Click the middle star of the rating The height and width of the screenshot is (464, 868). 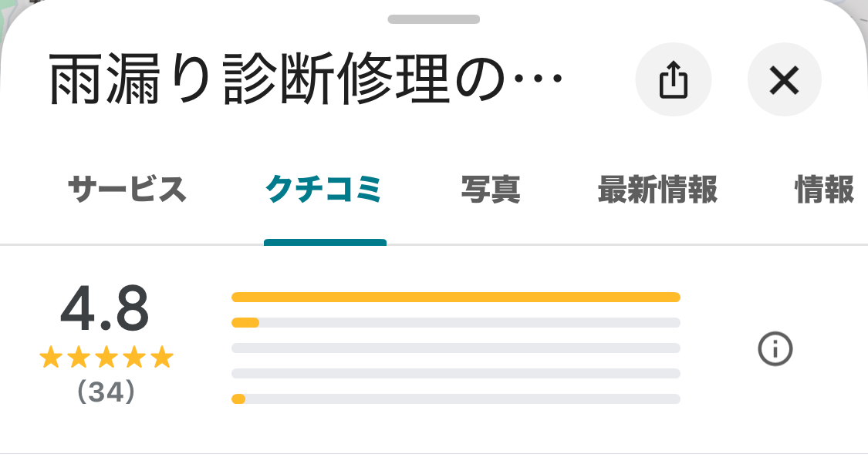106,358
